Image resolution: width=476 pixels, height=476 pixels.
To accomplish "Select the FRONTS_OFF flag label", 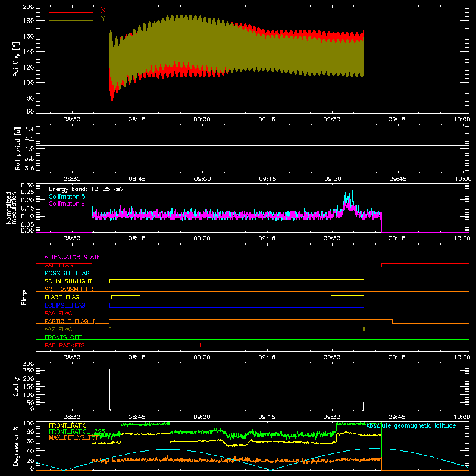I will coord(63,337).
